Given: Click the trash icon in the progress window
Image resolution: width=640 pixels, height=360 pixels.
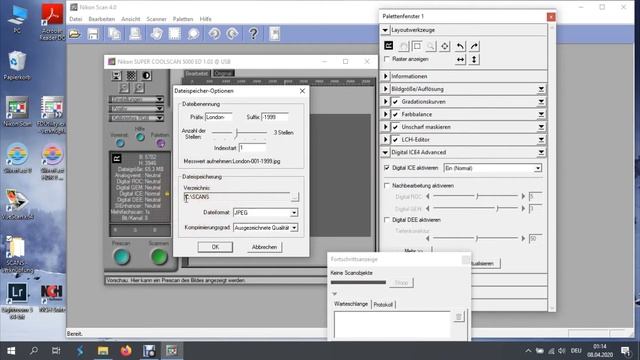Looking at the screenshot, I should pos(458,316).
